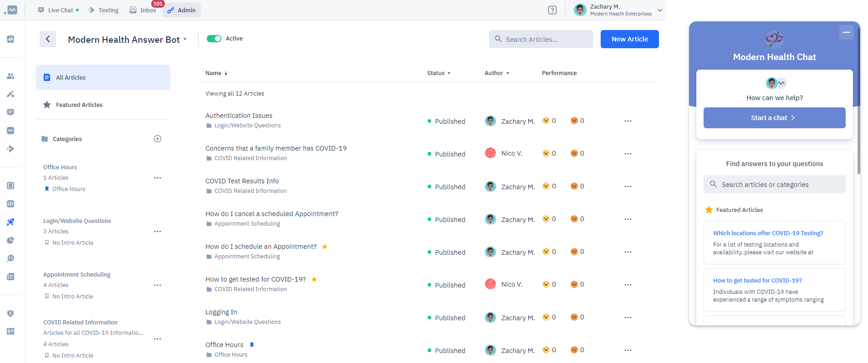Open the chat bubble sidebar icon
The image size is (868, 363).
pos(10,112)
